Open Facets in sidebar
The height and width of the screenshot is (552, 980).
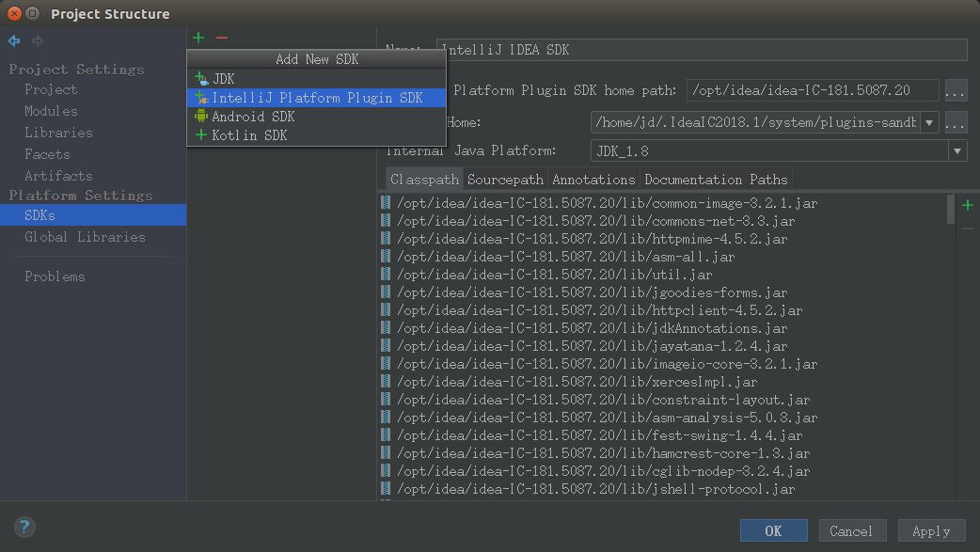click(47, 154)
